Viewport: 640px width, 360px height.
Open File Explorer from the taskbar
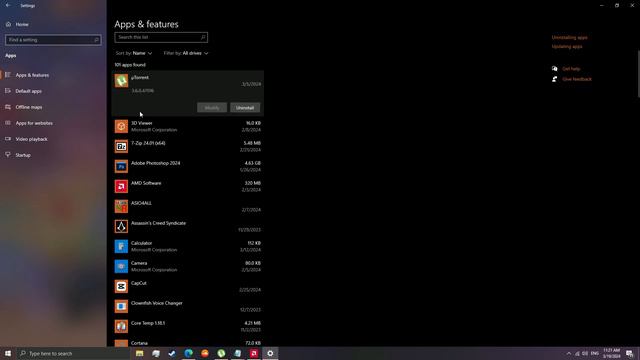[x=140, y=353]
